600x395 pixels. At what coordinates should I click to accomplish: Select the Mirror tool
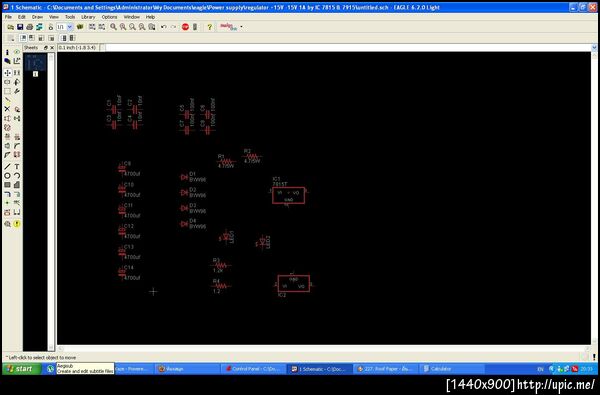(7, 82)
